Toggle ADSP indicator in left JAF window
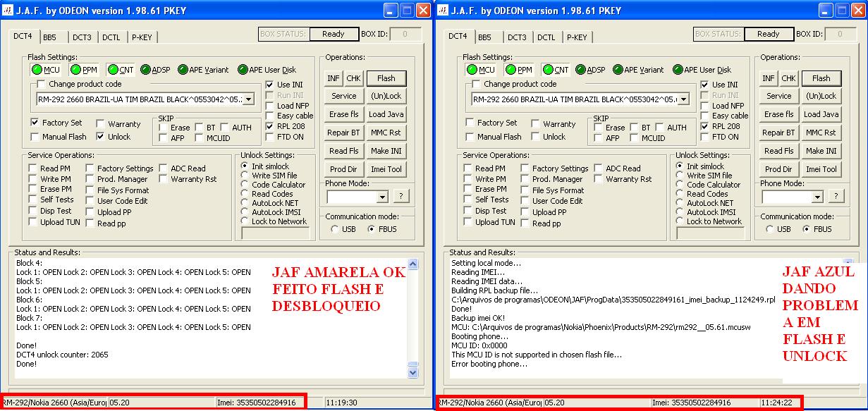The width and height of the screenshot is (868, 411). [145, 70]
